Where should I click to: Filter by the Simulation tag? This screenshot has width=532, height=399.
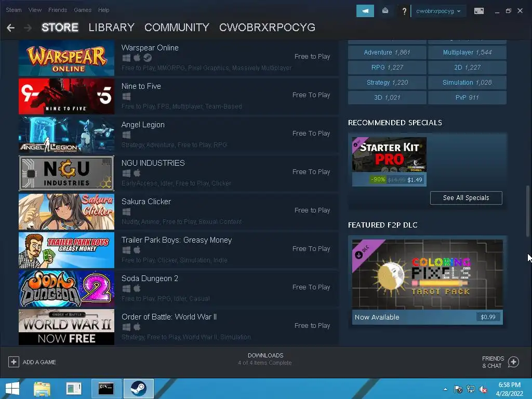(x=467, y=83)
